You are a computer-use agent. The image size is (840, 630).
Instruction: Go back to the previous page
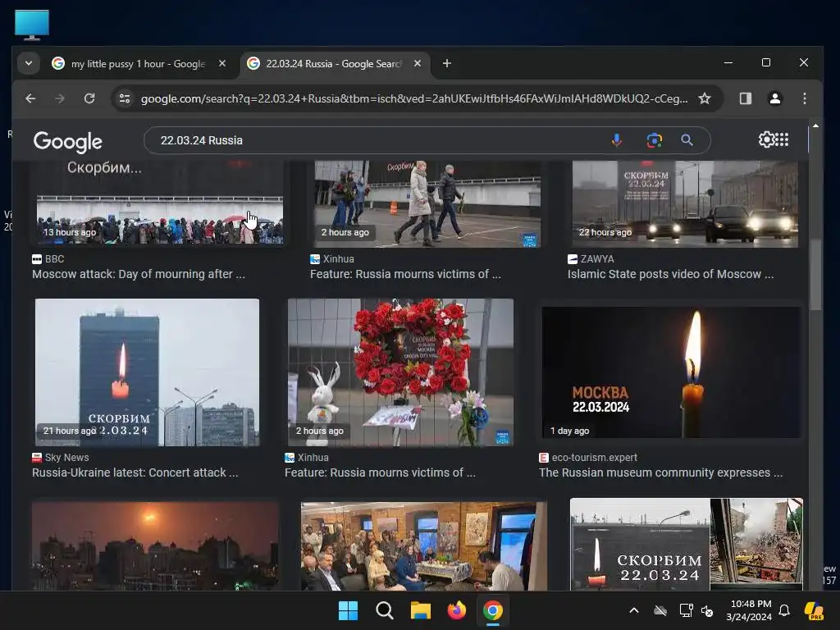point(30,98)
